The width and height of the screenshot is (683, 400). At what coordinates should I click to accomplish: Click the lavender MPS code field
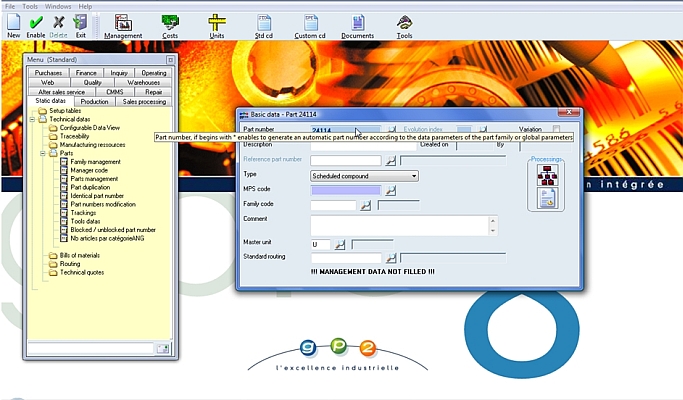346,190
